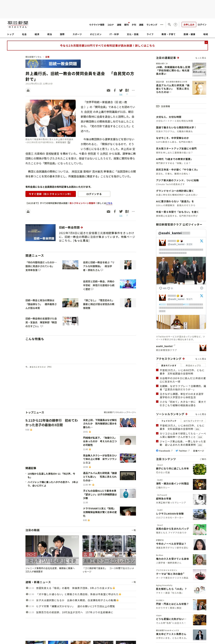
Task: Click 一覧 link beside 注目の動画
Action: (x=134, y=530)
